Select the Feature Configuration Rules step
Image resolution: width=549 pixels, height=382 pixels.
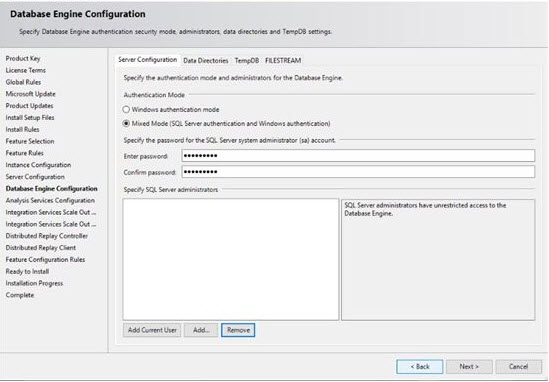[x=45, y=260]
